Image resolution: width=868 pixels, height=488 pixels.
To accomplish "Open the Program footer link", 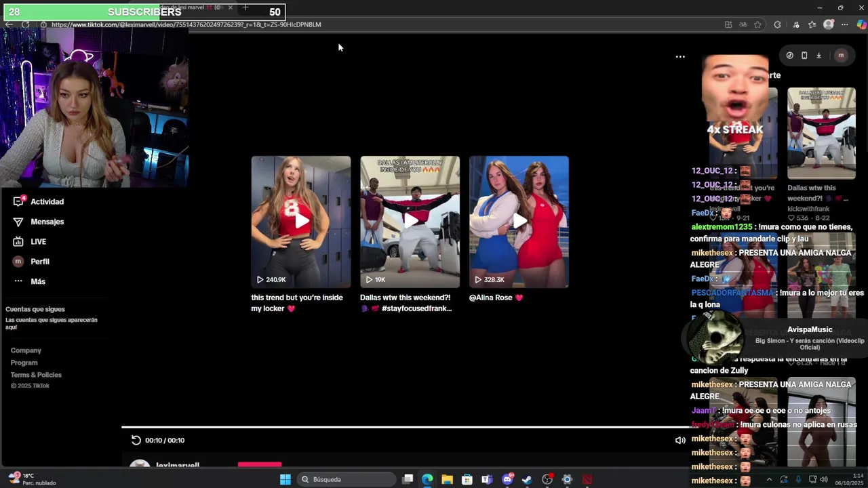I will click(x=24, y=363).
